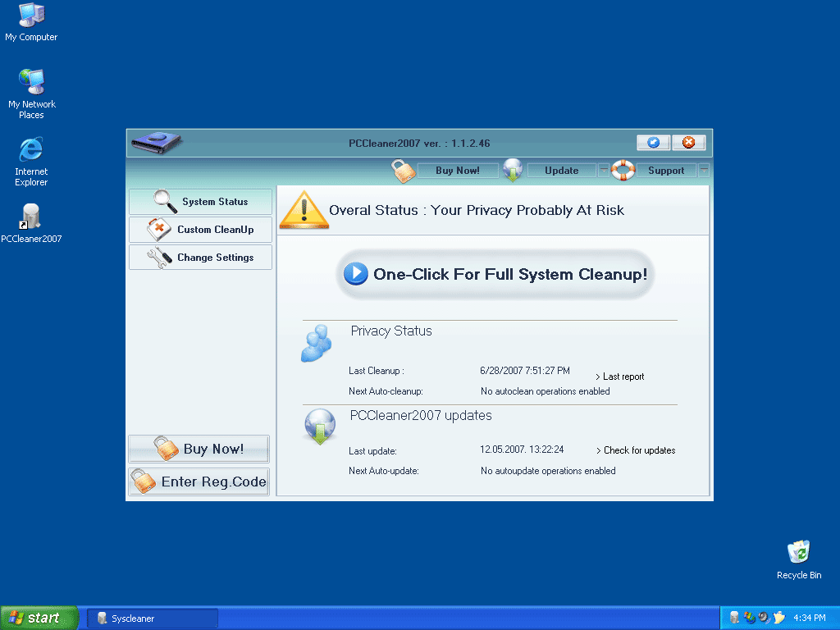Click the volume speaker icon in system tray

pyautogui.click(x=764, y=618)
